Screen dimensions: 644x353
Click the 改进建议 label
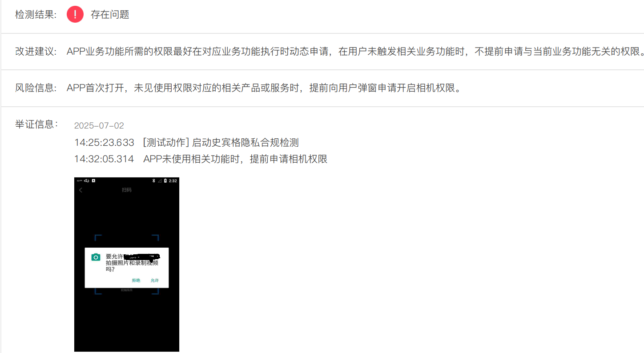(36, 51)
